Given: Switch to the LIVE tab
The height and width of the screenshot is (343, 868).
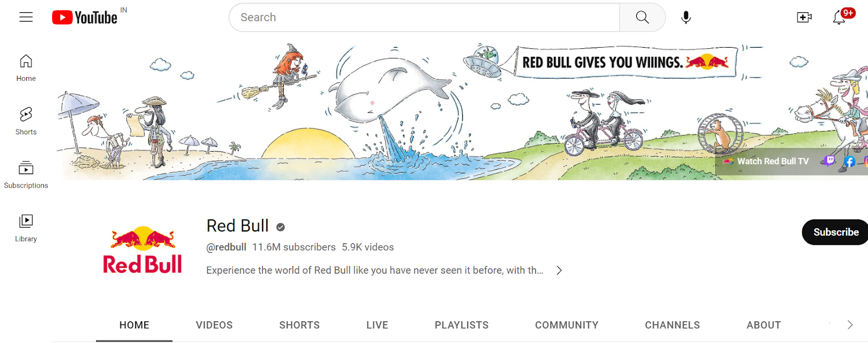Looking at the screenshot, I should click(377, 325).
